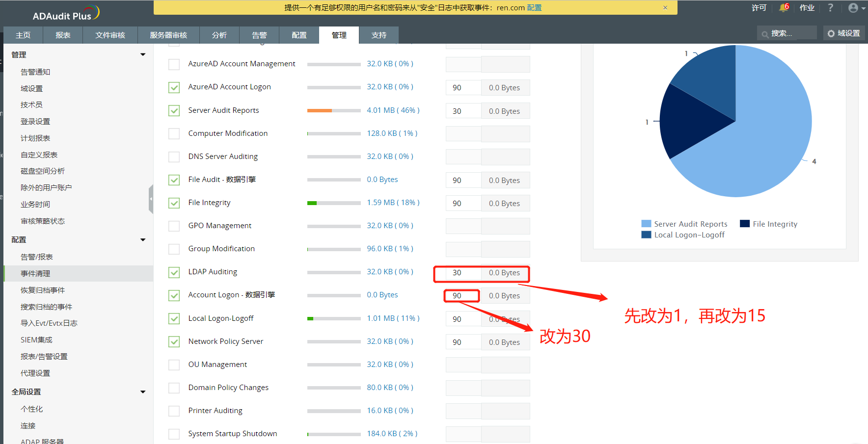Collapse the 全局设置 sidebar section arrow

click(x=143, y=392)
